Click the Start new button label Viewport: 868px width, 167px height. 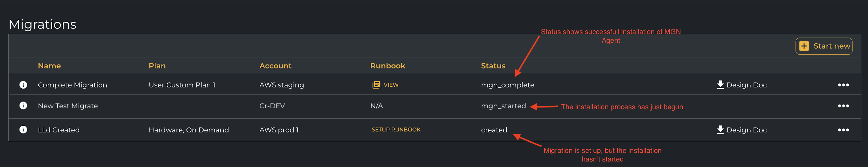point(831,46)
